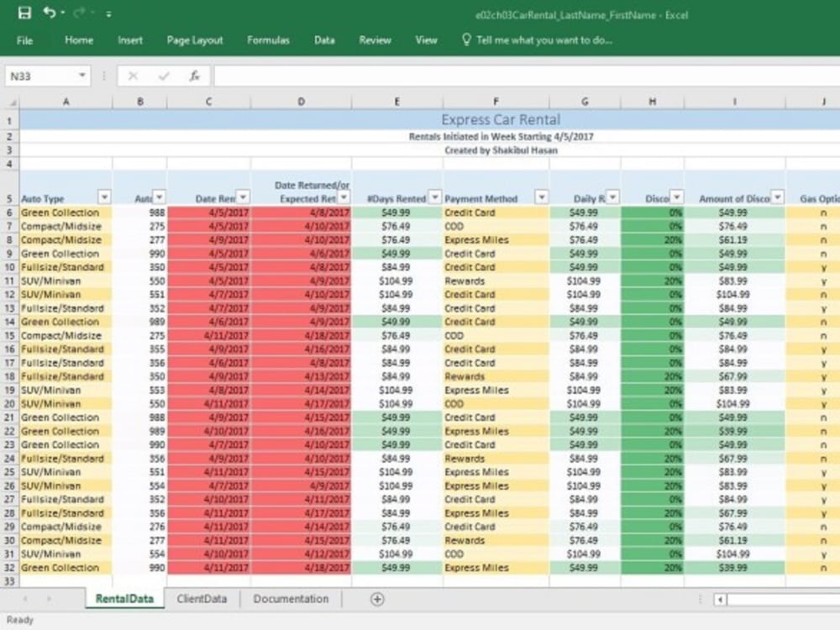Switch to the Insert ribbon tab
Screen dimensions: 840x630
tap(130, 40)
